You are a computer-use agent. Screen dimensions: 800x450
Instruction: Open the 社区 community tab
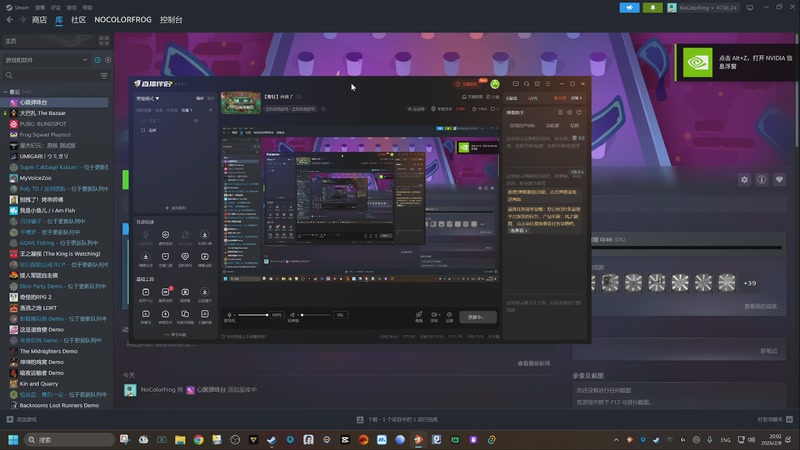point(79,19)
